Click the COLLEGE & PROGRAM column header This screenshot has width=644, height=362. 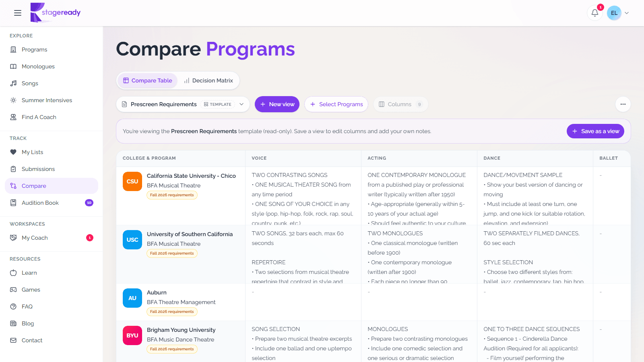pyautogui.click(x=149, y=158)
